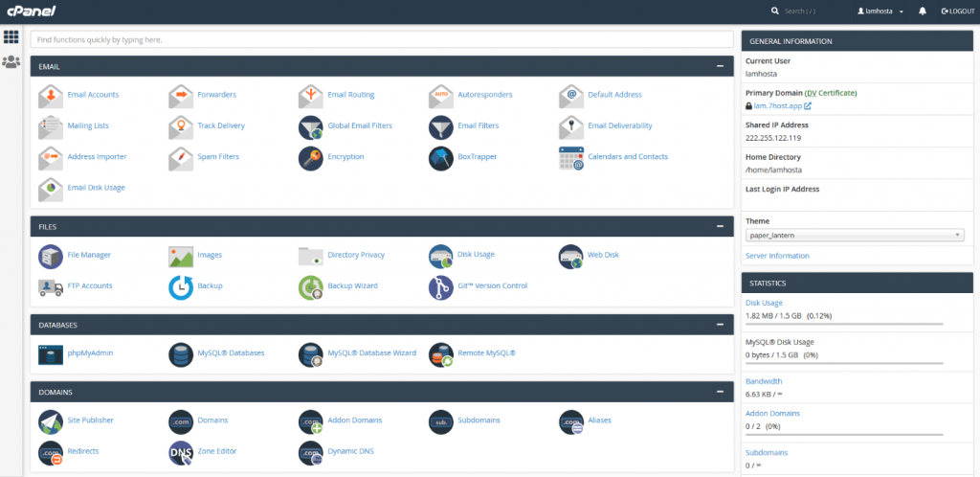Image resolution: width=980 pixels, height=477 pixels.
Task: Open the File Manager icon
Action: click(51, 257)
